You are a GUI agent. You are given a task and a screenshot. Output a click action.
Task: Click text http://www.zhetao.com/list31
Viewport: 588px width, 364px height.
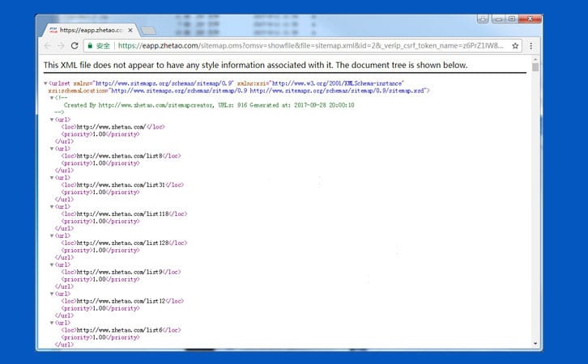click(x=121, y=185)
